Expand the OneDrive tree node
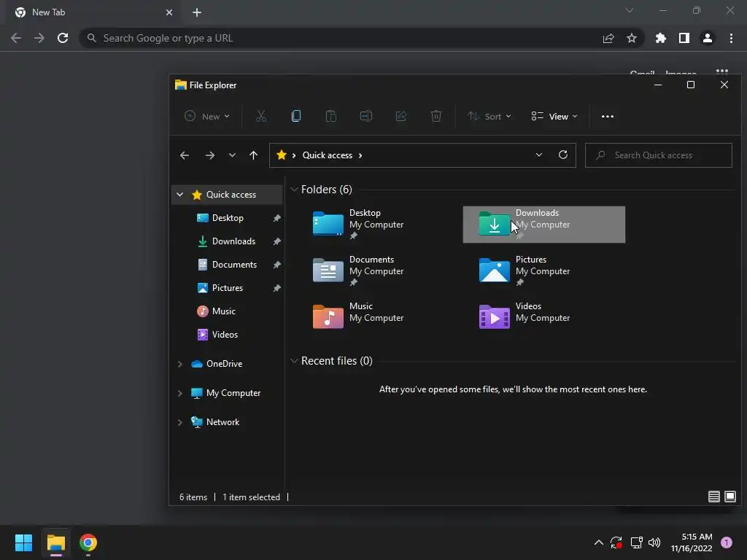The width and height of the screenshot is (747, 560). pos(179,364)
